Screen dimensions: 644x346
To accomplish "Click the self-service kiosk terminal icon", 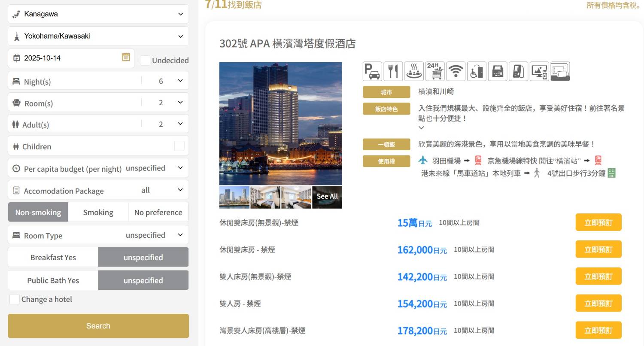I will point(518,71).
